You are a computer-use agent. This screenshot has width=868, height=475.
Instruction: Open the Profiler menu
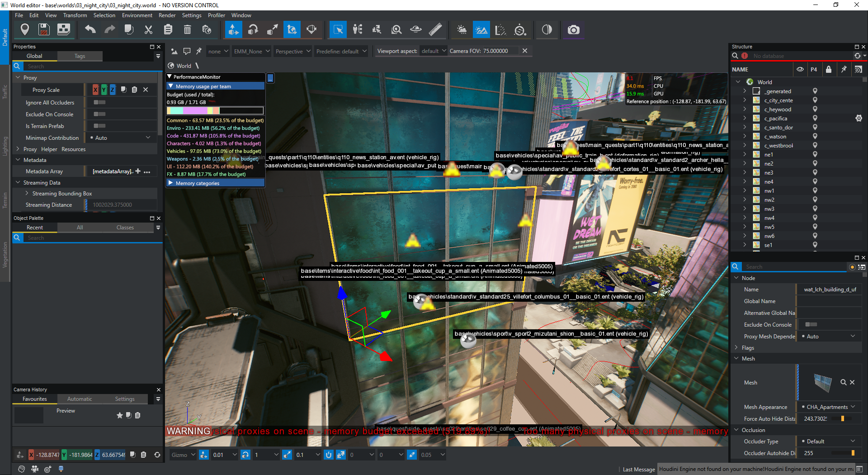[217, 15]
